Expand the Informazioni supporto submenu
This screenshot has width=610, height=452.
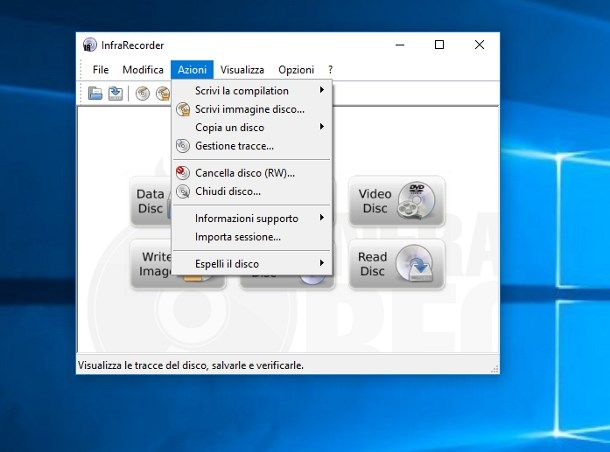[x=252, y=218]
